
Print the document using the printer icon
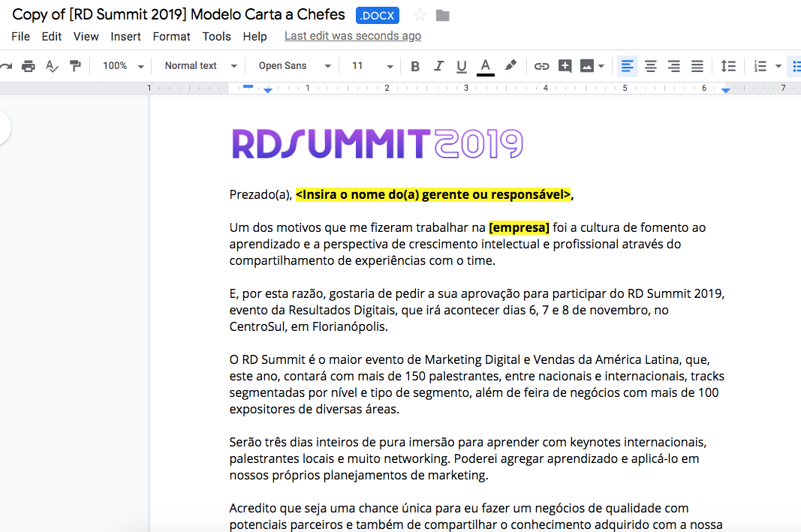(x=29, y=66)
